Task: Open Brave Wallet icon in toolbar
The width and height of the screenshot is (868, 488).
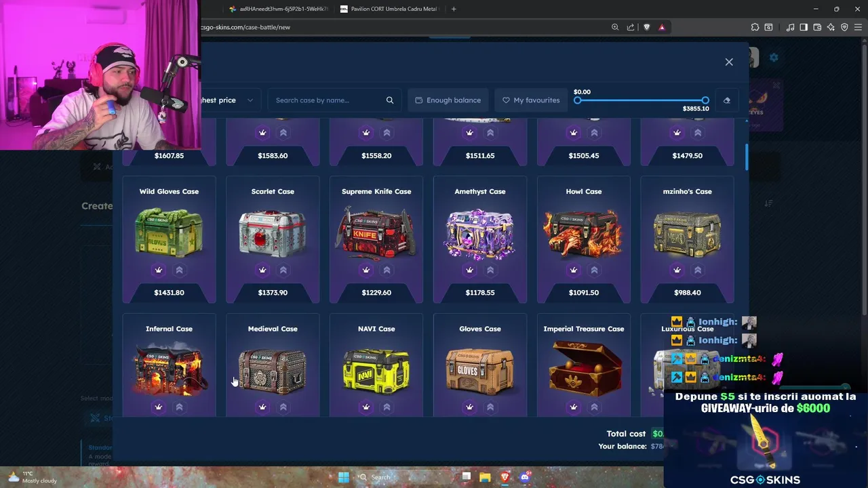Action: click(817, 27)
